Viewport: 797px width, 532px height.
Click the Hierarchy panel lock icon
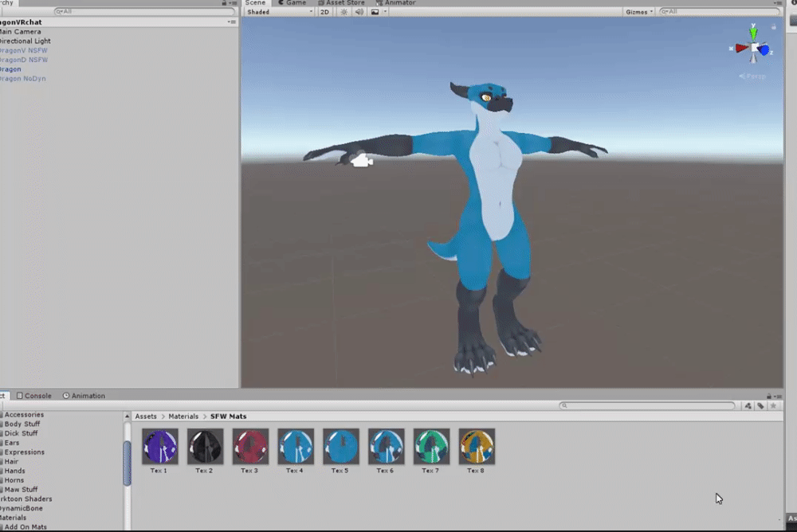point(224,3)
